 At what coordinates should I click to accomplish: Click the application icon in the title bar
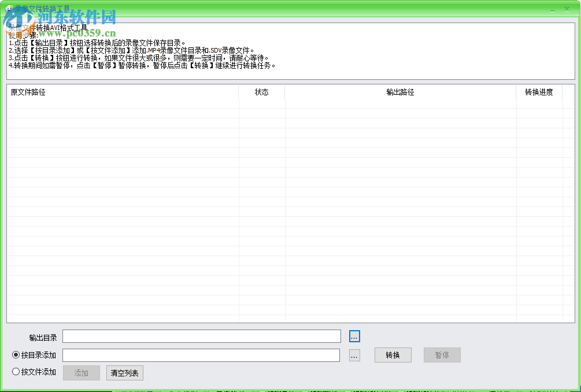click(x=8, y=9)
